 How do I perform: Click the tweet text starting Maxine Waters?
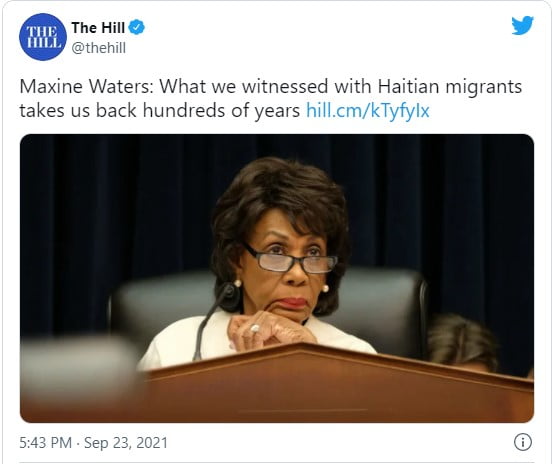[x=270, y=99]
